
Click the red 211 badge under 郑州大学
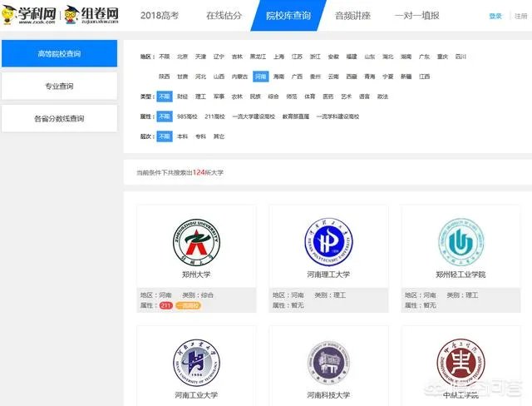click(x=166, y=305)
